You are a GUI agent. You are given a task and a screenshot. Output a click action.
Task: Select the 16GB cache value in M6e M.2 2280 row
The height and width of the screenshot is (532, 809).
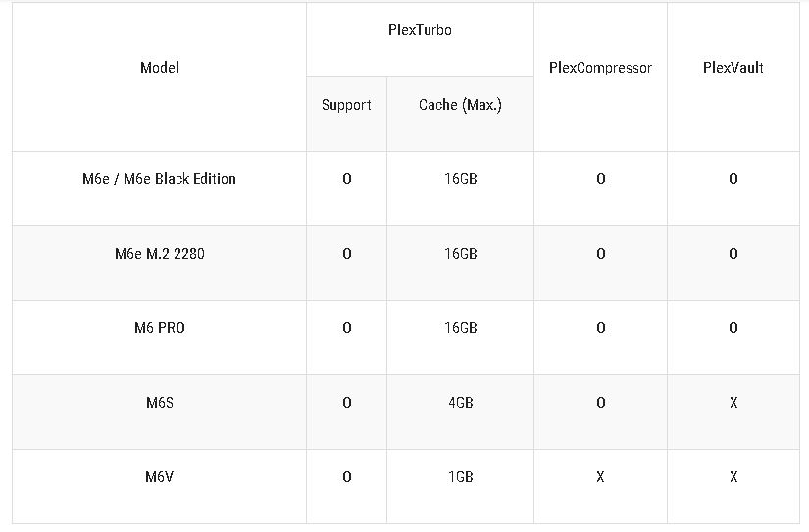tap(460, 254)
